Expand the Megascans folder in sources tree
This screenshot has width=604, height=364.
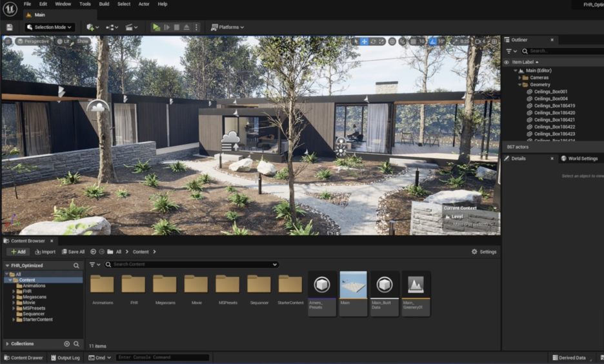tap(14, 297)
